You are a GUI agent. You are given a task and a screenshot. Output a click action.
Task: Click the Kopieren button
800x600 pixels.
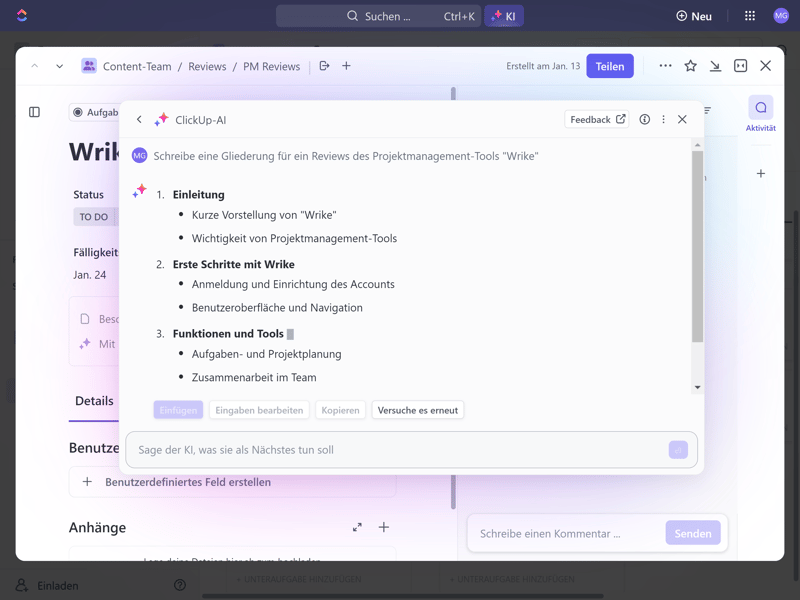(340, 410)
